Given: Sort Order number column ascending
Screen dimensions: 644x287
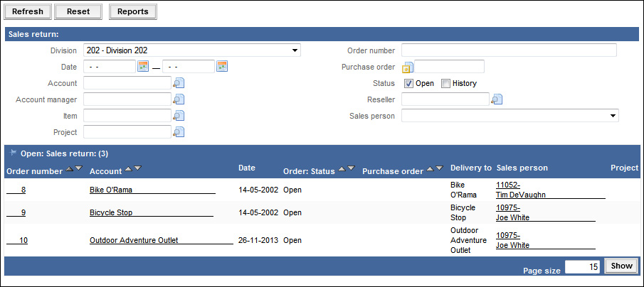Looking at the screenshot, I should (x=69, y=169).
